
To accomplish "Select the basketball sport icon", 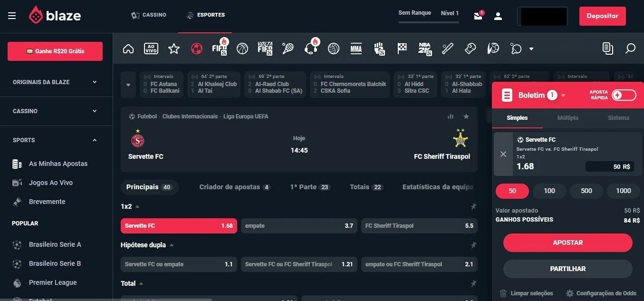I will point(242,49).
